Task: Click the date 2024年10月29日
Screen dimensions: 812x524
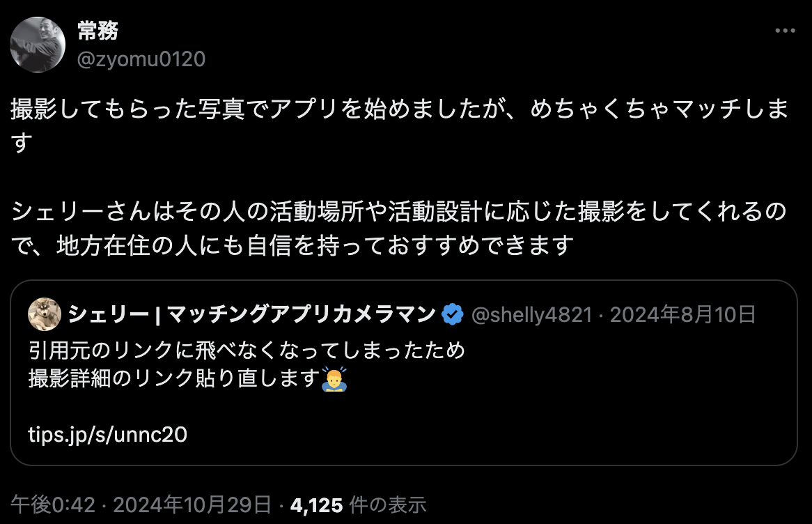Action: 192,504
